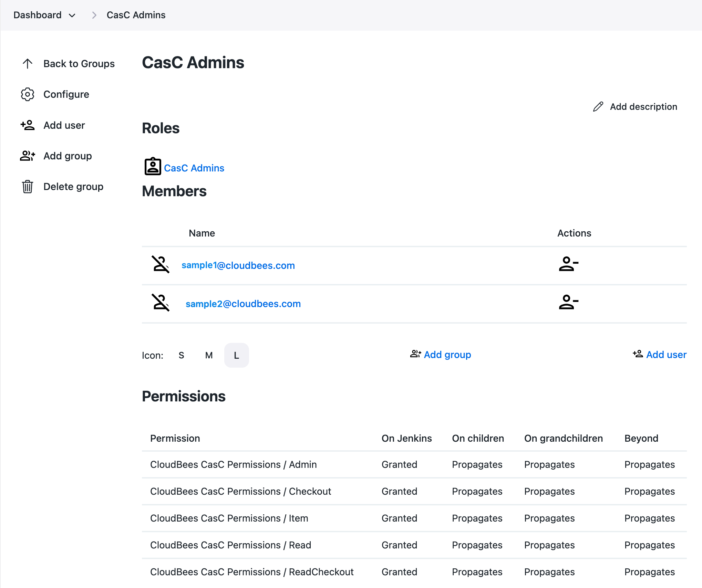The image size is (702, 588).
Task: Click the pencil icon for Add description
Action: click(598, 107)
